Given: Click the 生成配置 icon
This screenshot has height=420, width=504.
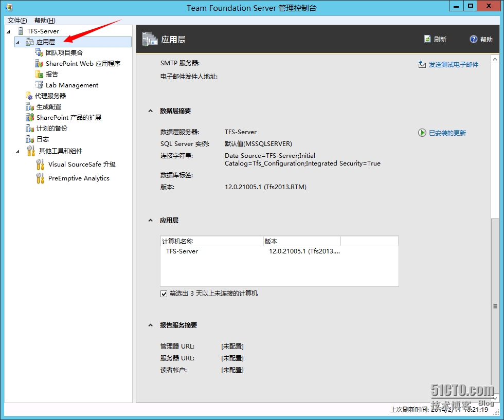Looking at the screenshot, I should 30,107.
